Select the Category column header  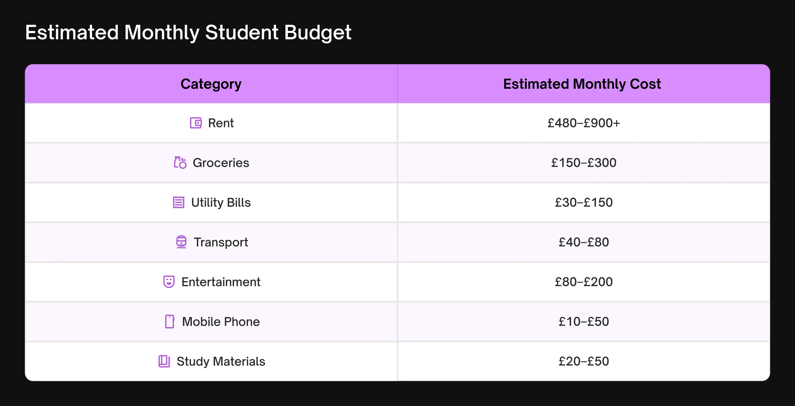(x=211, y=84)
